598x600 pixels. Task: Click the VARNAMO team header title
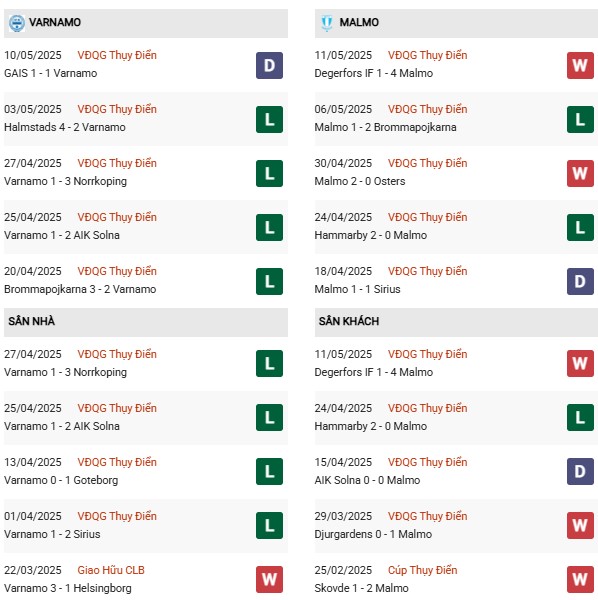[x=55, y=23]
